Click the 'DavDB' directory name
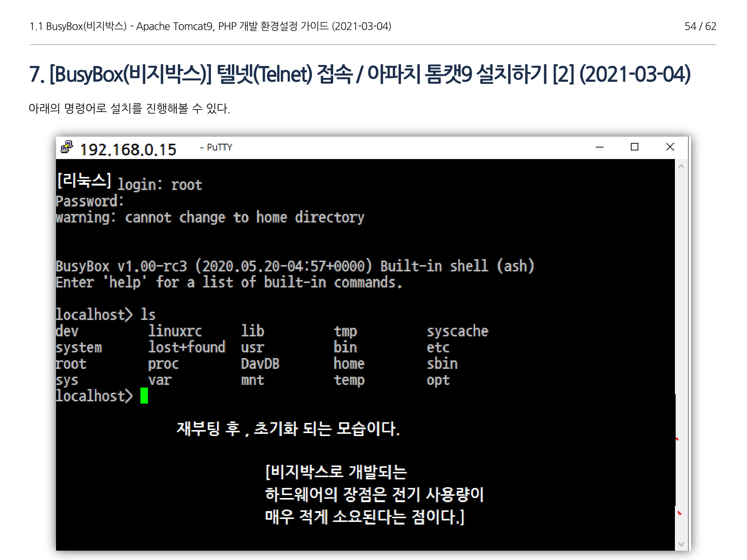 (260, 364)
